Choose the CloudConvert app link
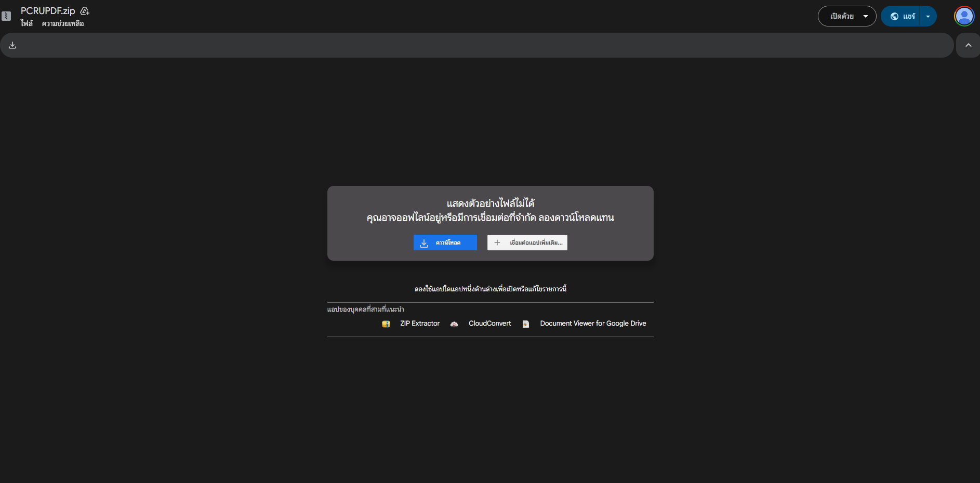 (489, 324)
